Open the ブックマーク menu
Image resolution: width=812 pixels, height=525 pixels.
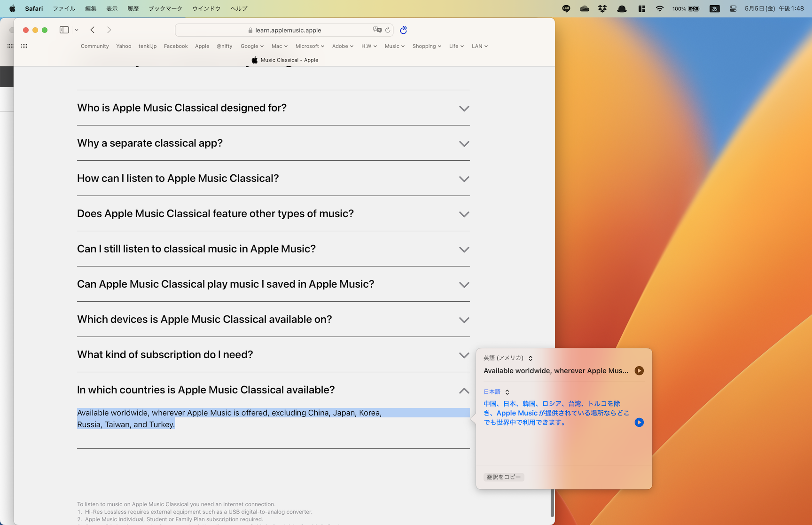pos(165,8)
